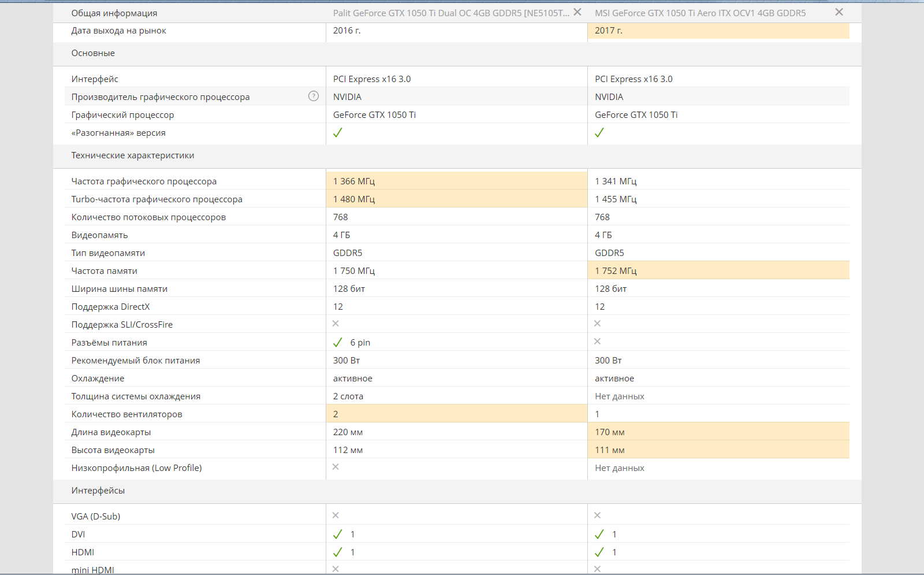Click the Частота памяти row label

pos(105,271)
